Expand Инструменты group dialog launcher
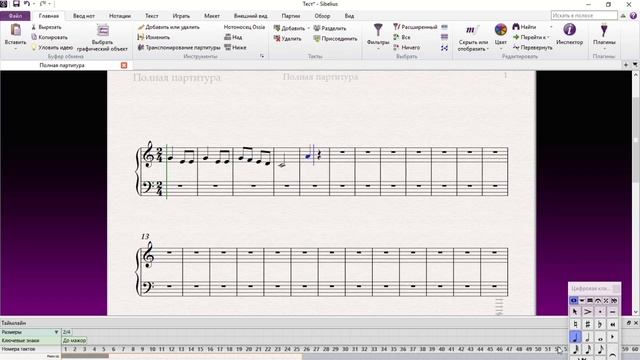 (x=262, y=56)
